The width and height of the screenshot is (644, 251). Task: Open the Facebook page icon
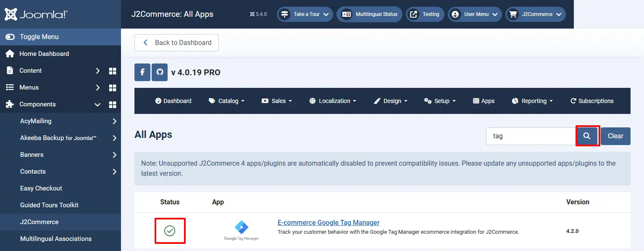click(x=142, y=72)
